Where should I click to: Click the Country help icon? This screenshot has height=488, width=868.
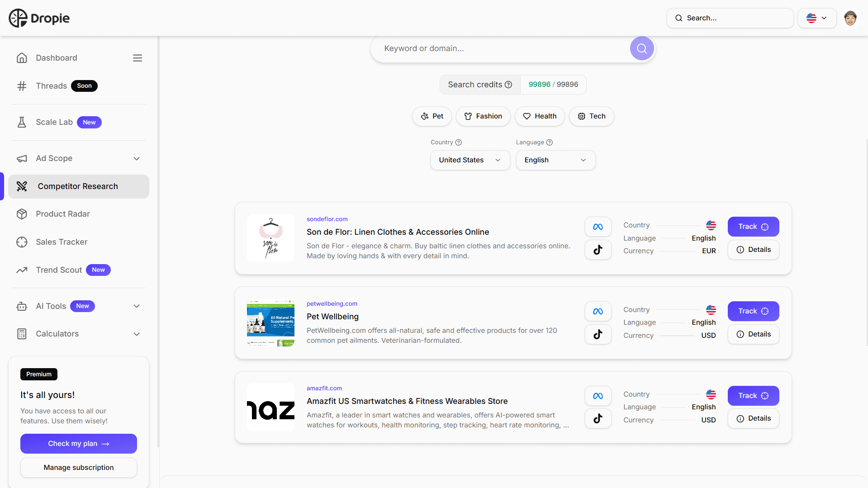pyautogui.click(x=458, y=142)
